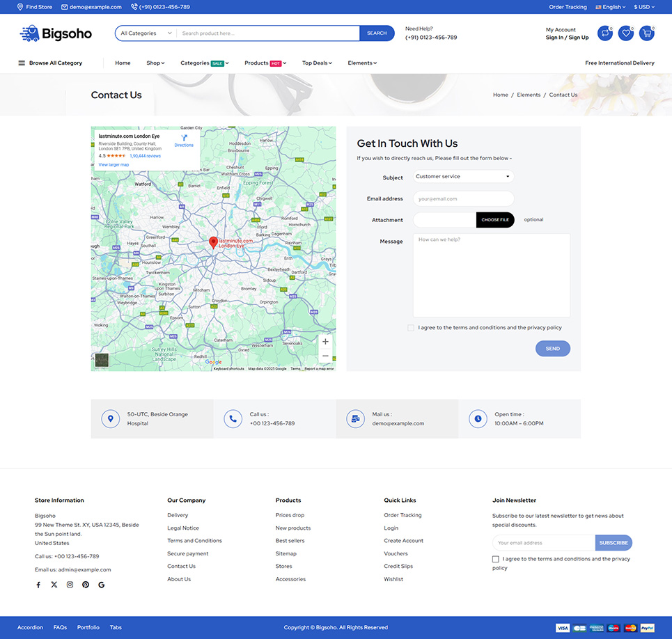
Task: Open the shopping cart icon
Action: point(646,33)
